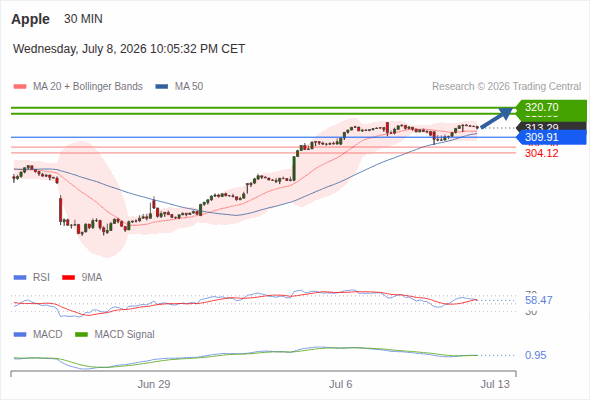Click the MACD blue legend swatch

click(x=20, y=335)
